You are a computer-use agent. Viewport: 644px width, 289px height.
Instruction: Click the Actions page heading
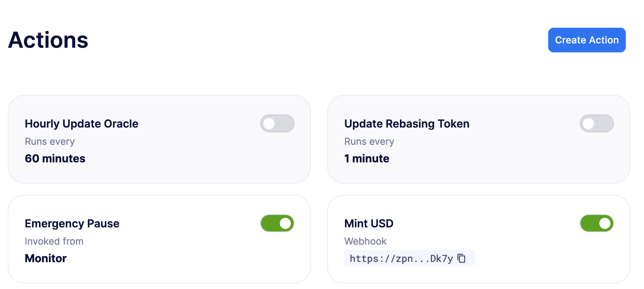coord(48,40)
